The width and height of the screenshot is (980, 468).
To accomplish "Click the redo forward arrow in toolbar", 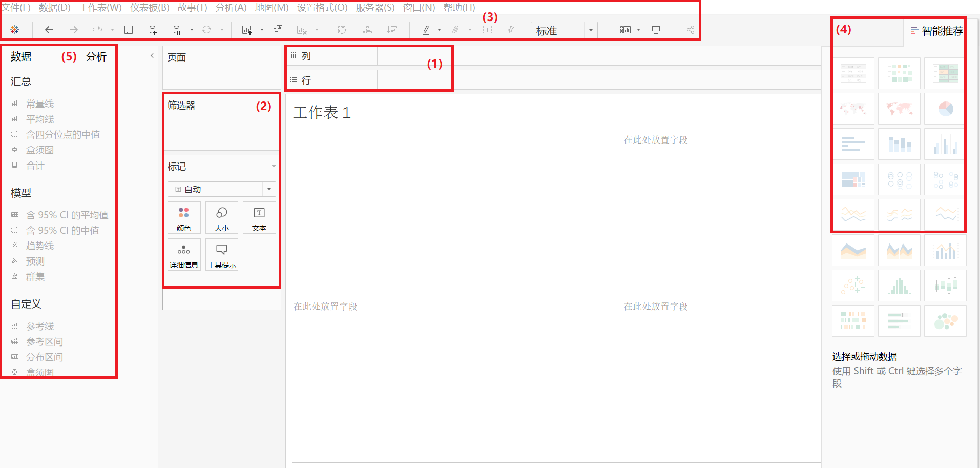I will [x=74, y=30].
